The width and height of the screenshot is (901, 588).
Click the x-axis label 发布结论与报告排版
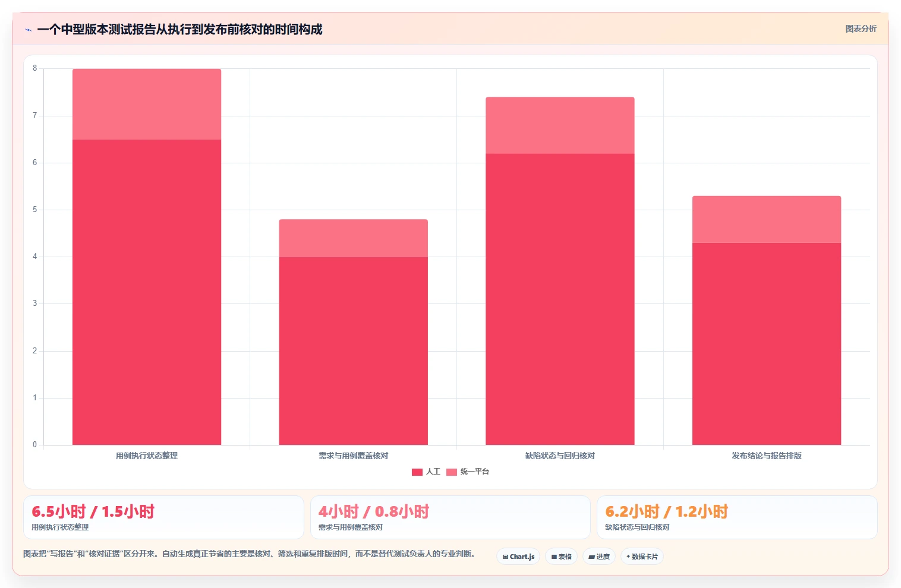[x=767, y=456]
